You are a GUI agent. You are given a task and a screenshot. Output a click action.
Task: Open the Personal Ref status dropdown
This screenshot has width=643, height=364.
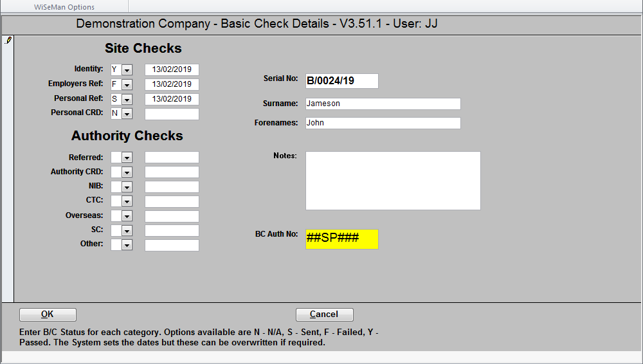click(127, 100)
